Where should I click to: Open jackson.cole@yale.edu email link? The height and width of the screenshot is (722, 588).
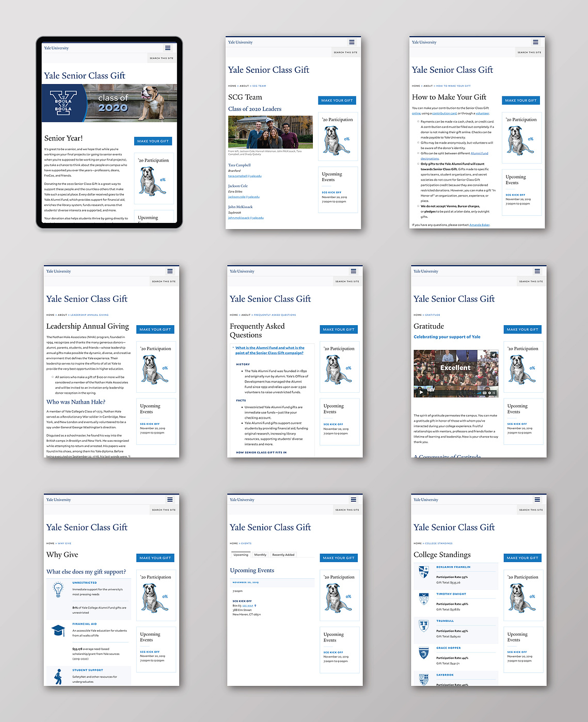point(244,197)
